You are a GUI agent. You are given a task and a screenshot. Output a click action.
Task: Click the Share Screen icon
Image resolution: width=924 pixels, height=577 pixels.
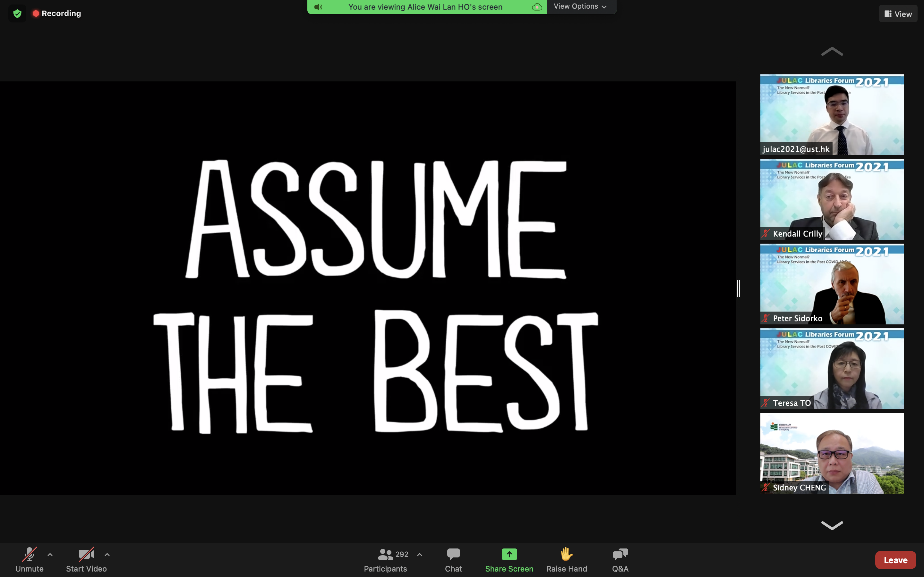509,554
